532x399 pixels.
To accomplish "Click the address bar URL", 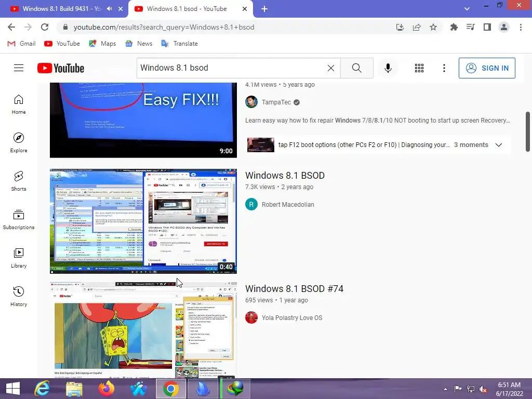I will [x=164, y=27].
